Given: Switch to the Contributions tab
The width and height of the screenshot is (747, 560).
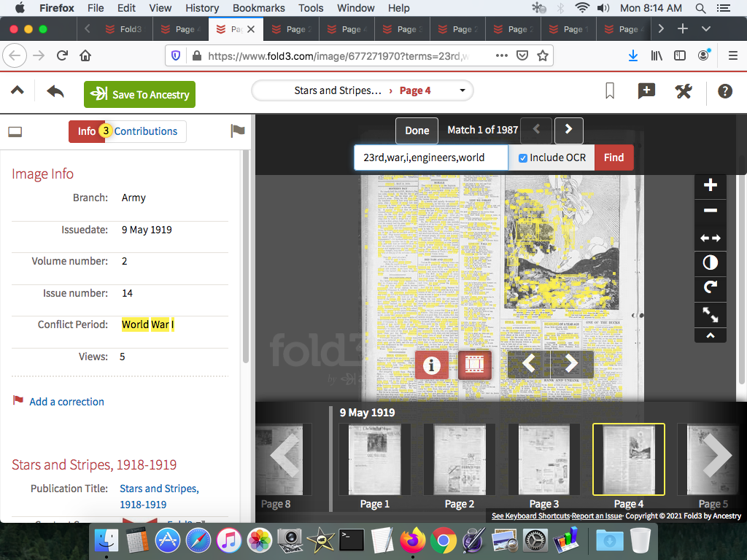Looking at the screenshot, I should (x=145, y=131).
